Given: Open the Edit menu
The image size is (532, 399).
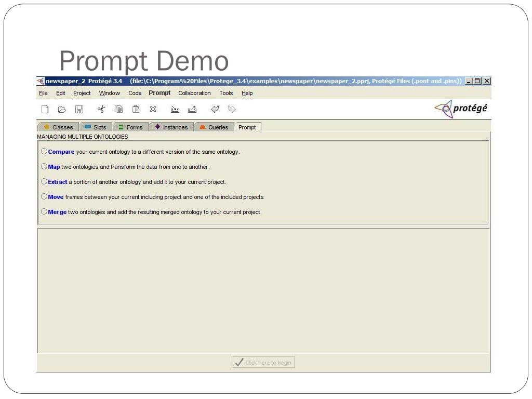Looking at the screenshot, I should (60, 93).
